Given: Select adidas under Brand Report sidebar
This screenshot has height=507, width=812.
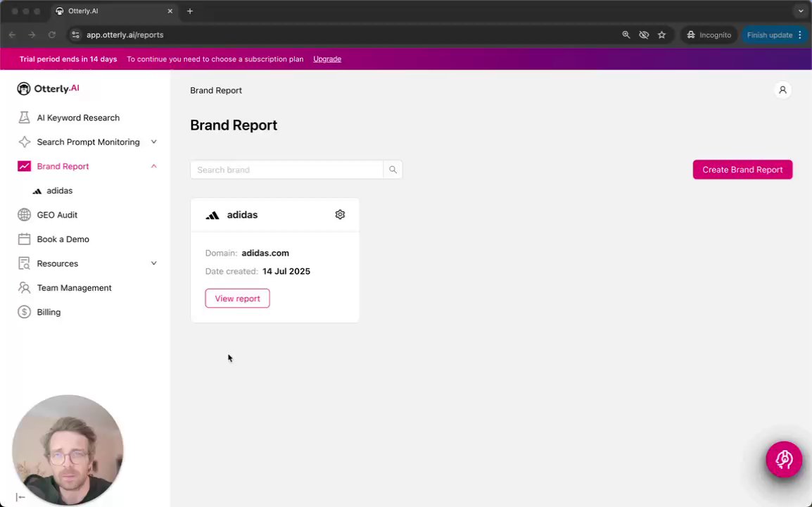Looking at the screenshot, I should click(x=60, y=191).
